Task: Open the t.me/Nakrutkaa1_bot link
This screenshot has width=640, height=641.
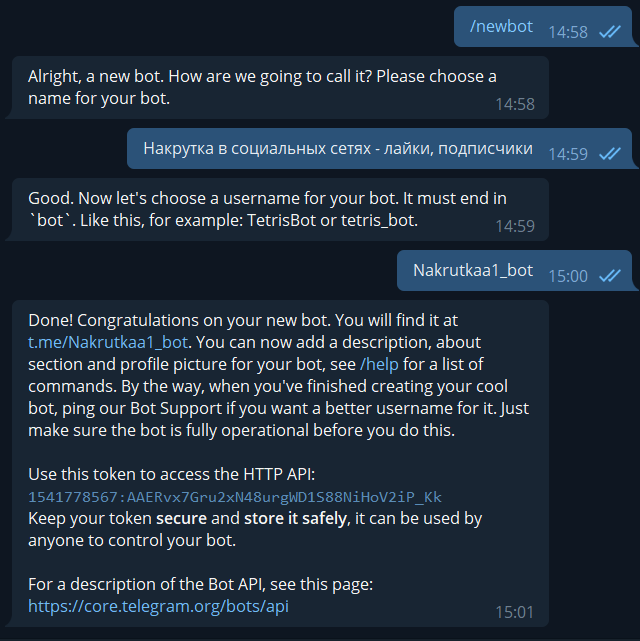Action: 108,342
